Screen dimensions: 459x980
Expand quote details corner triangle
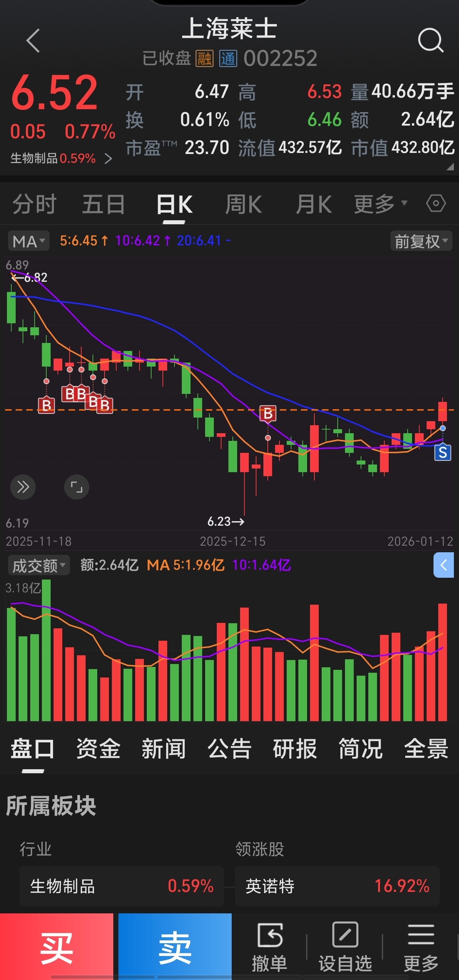click(x=450, y=167)
